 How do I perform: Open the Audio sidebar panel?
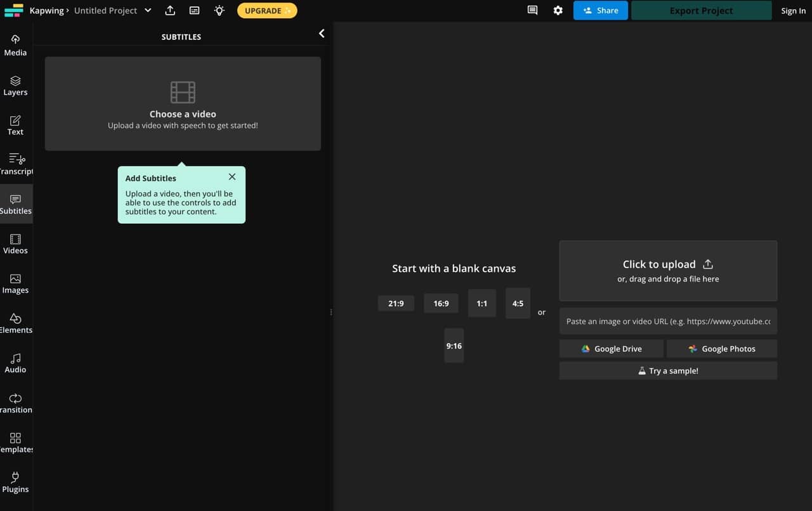[15, 363]
